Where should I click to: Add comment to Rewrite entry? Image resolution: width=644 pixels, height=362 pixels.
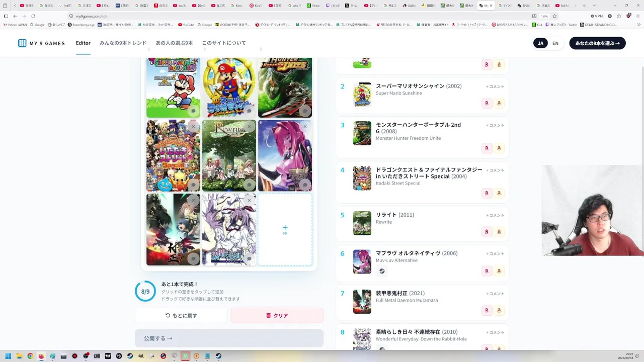coord(495,215)
